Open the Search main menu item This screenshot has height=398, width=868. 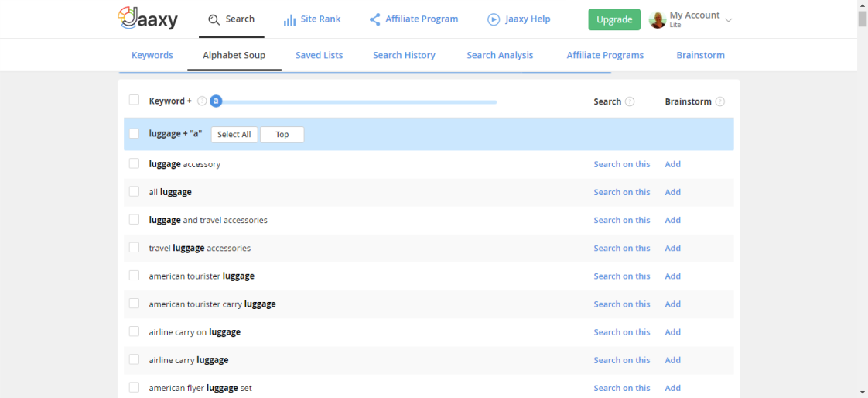(x=231, y=19)
